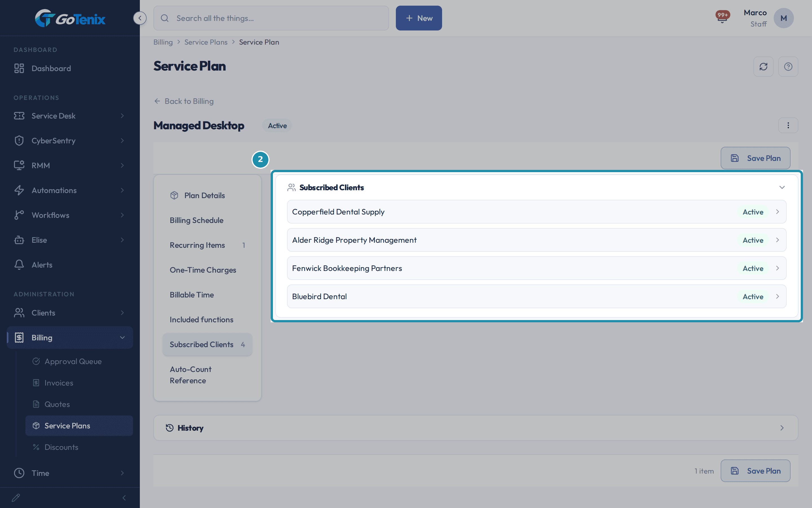Viewport: 812px width, 508px height.
Task: Expand the Workflows sidebar section
Action: coord(70,215)
